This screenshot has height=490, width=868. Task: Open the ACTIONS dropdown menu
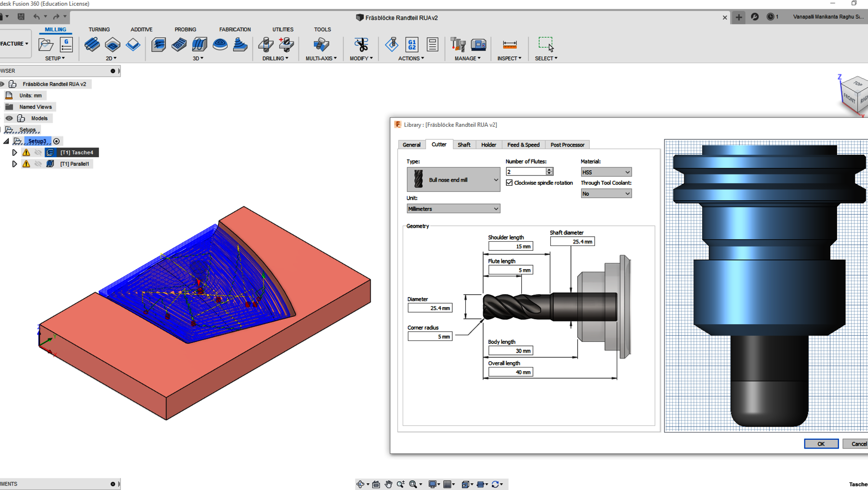[411, 58]
